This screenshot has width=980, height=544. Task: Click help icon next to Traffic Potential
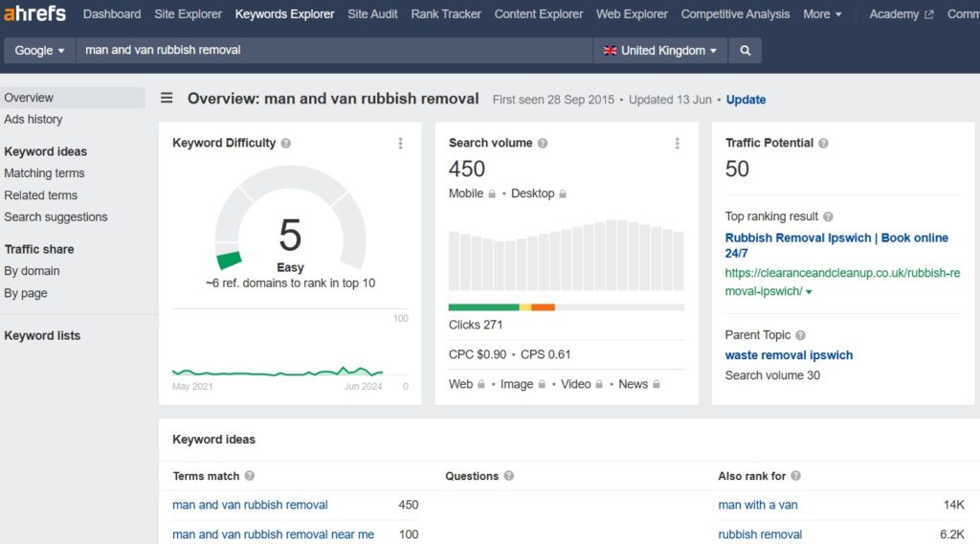click(823, 144)
